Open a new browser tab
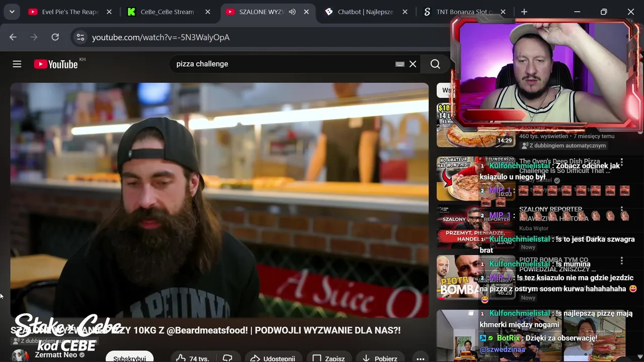The width and height of the screenshot is (644, 362). tap(524, 12)
